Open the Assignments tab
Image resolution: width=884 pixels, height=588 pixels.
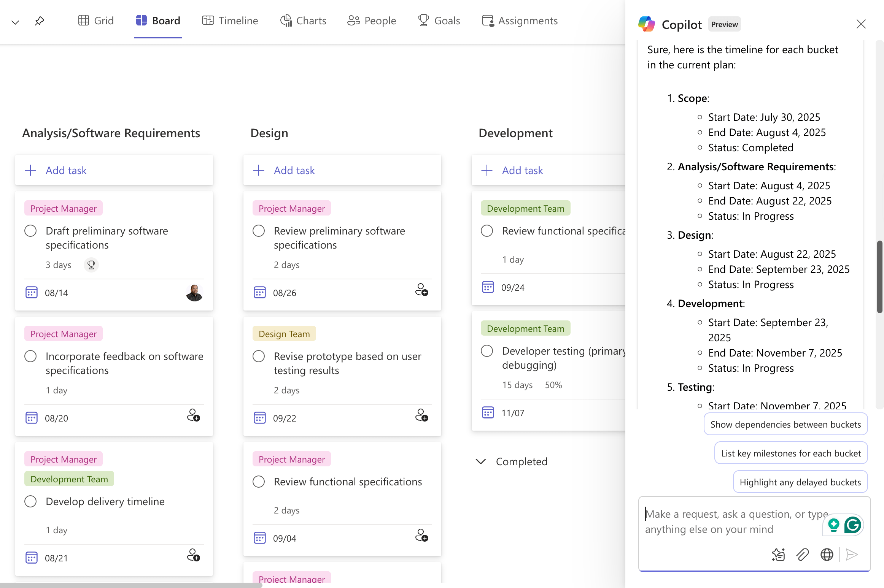(520, 21)
